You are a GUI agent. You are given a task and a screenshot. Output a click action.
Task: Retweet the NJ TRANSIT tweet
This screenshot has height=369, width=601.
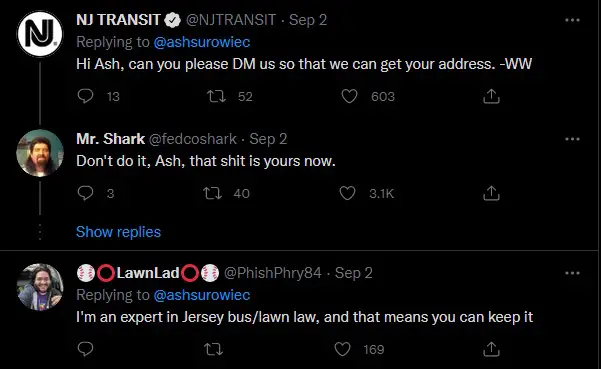pos(217,96)
